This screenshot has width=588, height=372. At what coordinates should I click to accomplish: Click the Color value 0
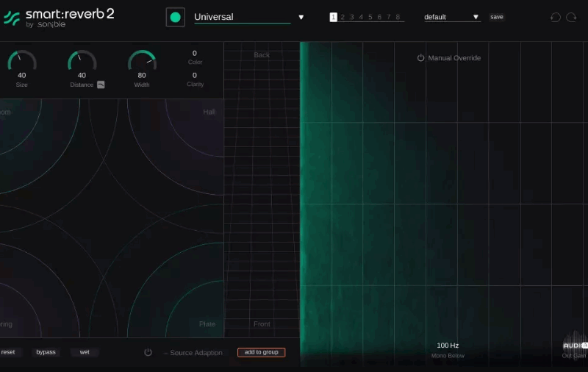click(194, 53)
